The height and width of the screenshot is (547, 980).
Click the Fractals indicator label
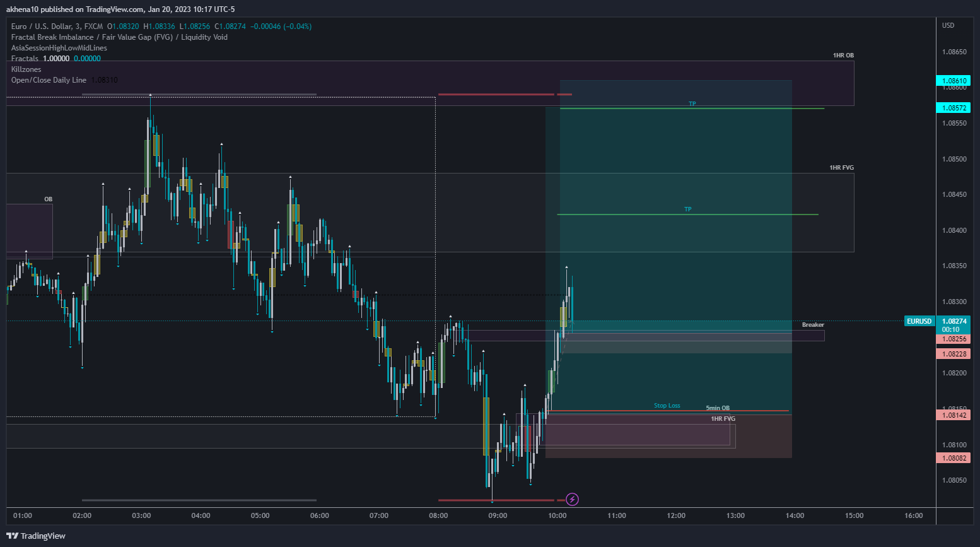[x=25, y=59]
